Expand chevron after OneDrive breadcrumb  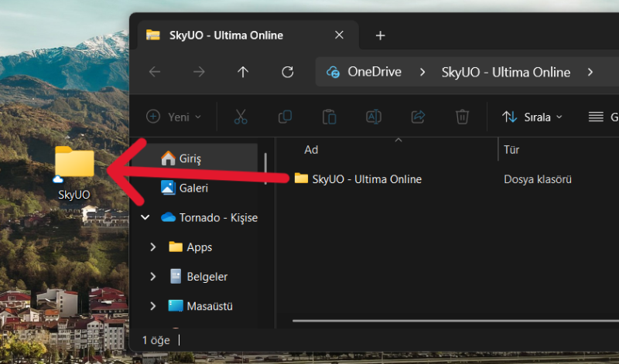(422, 72)
